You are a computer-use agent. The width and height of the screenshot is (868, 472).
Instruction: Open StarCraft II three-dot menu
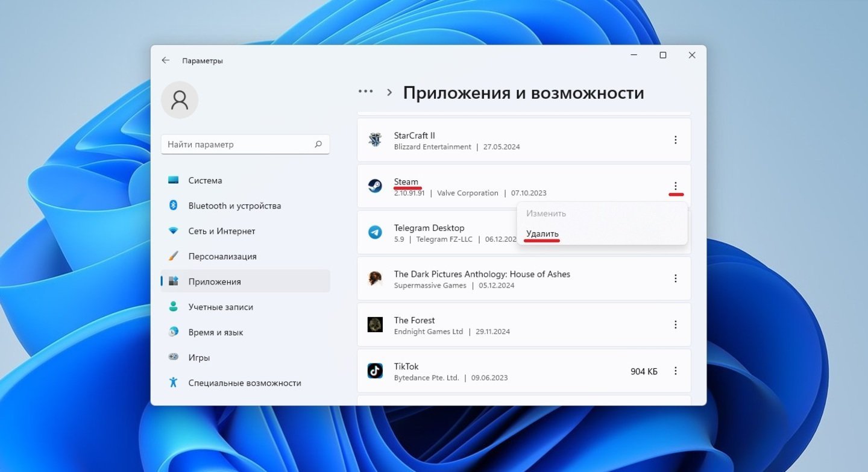pyautogui.click(x=676, y=140)
